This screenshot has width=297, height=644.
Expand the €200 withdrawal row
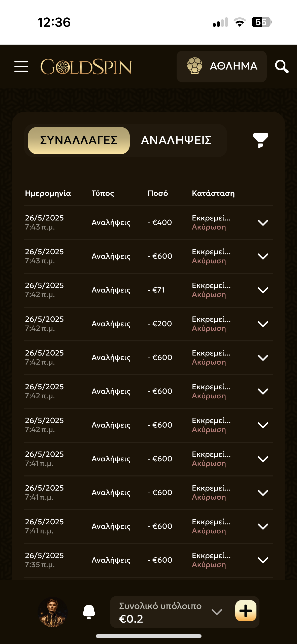(263, 324)
